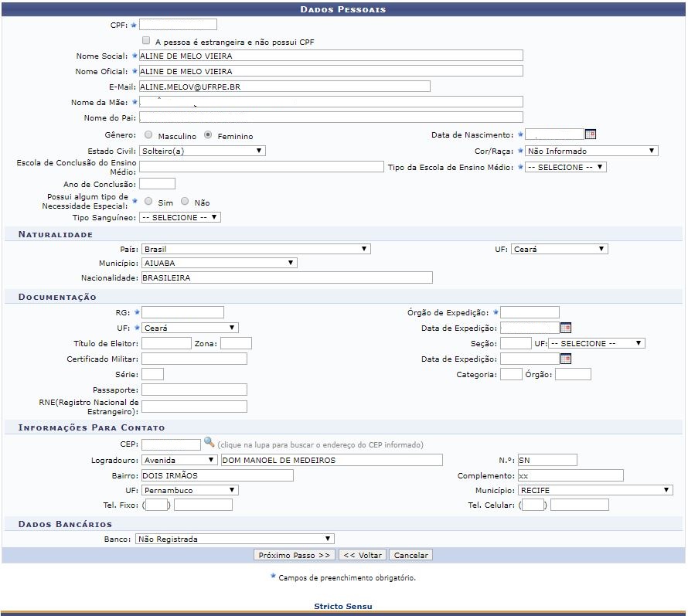Click the Seção field
The image size is (688, 616).
pos(516,343)
